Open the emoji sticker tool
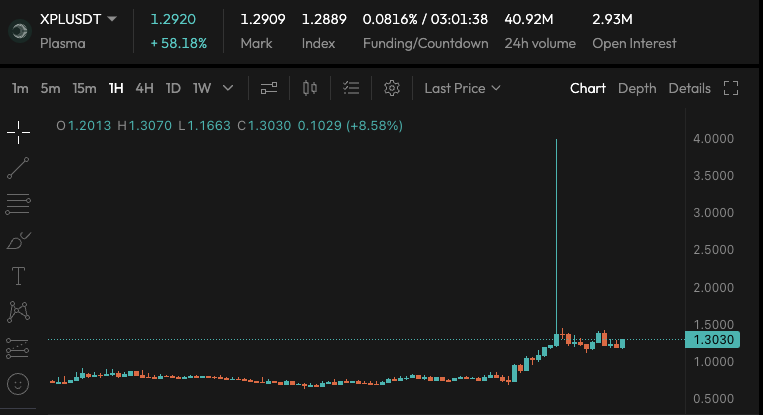Screen dimensions: 763x415 click(18, 383)
